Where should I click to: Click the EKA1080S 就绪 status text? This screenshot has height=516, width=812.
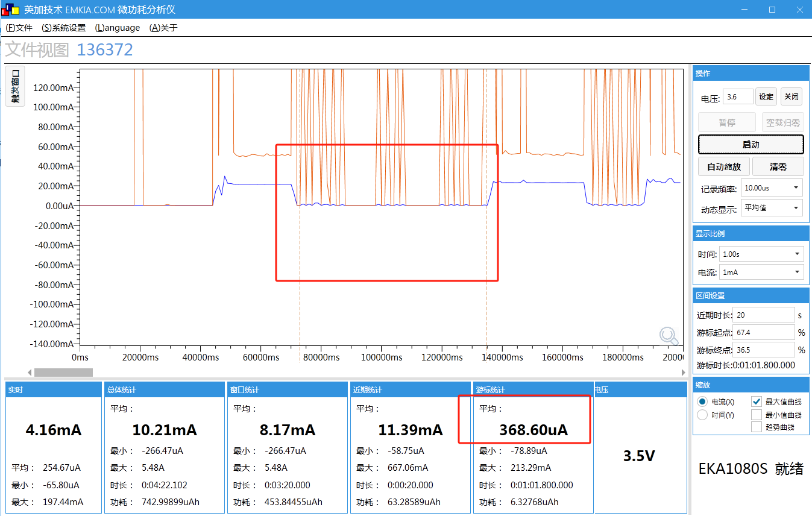(x=751, y=469)
